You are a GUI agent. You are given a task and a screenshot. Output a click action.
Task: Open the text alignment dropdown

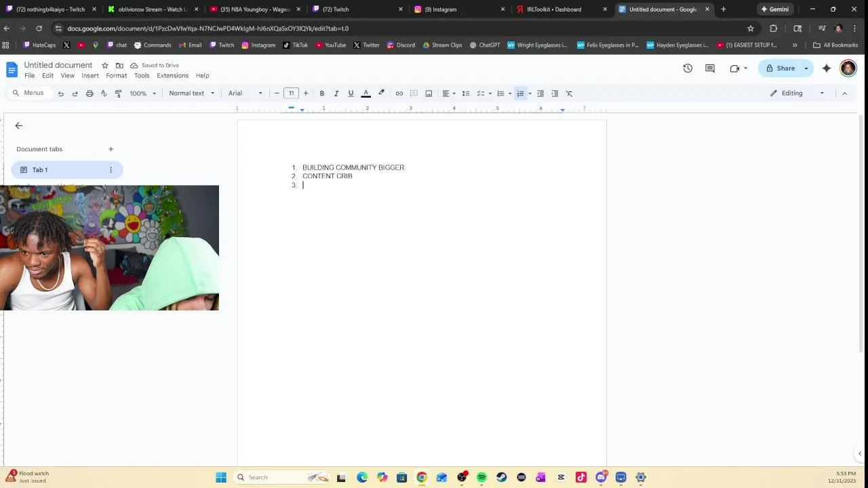[449, 94]
